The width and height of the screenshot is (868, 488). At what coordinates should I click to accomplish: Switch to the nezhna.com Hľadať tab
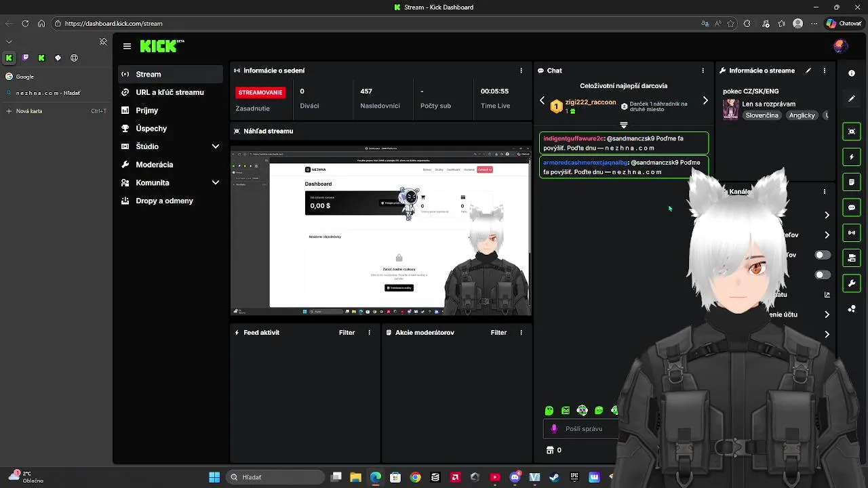pyautogui.click(x=56, y=93)
